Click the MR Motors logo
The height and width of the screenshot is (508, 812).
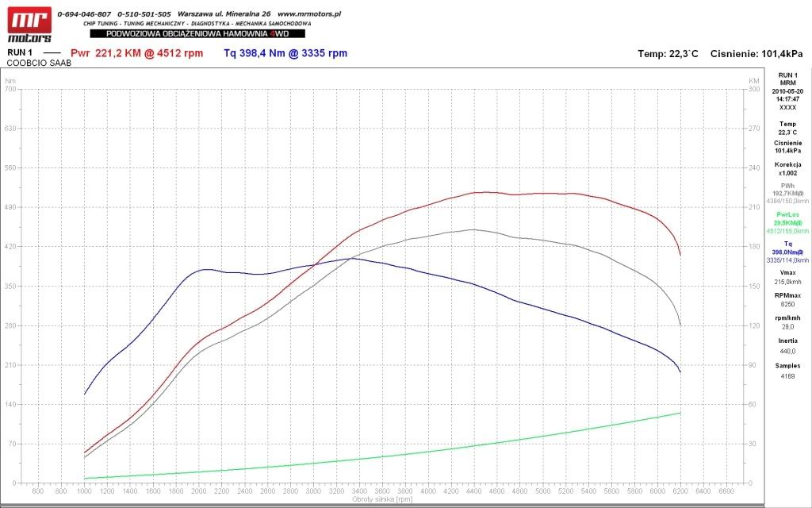tap(29, 25)
